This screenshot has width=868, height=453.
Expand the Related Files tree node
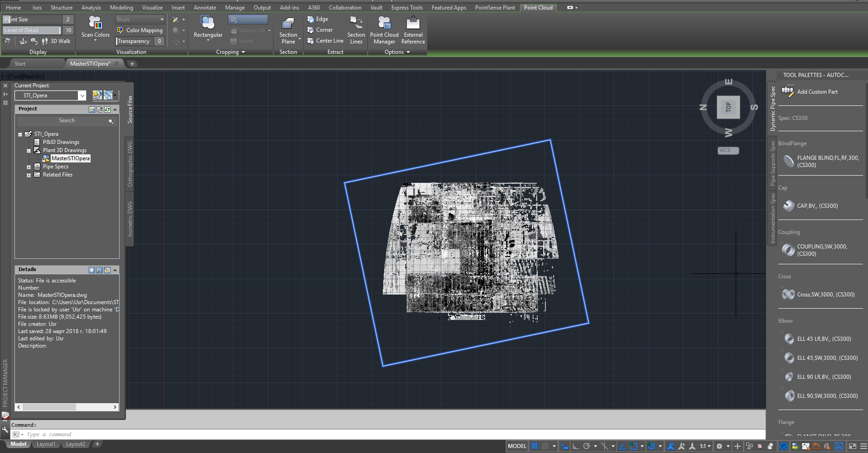(x=29, y=175)
